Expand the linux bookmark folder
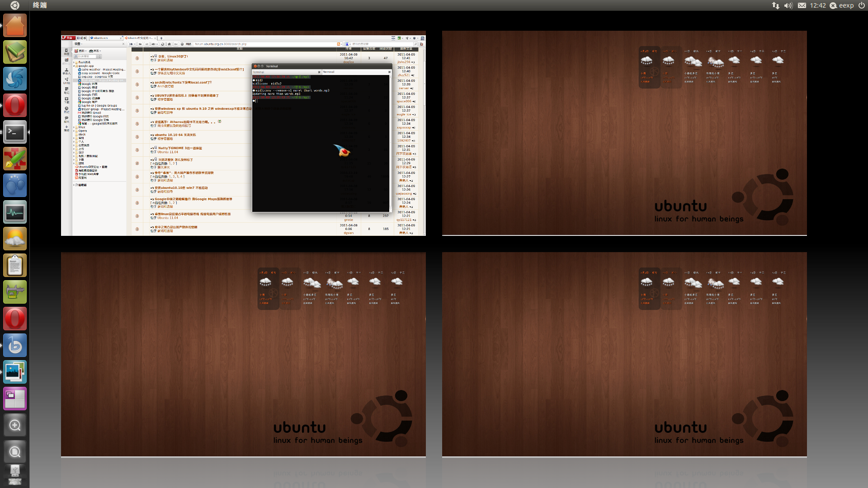868x488 pixels. 74,127
